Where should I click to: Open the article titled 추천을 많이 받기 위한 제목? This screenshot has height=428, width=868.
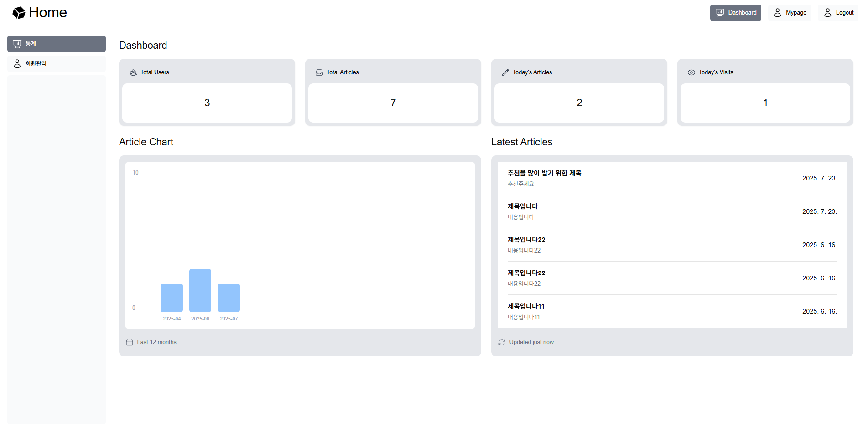coord(544,173)
